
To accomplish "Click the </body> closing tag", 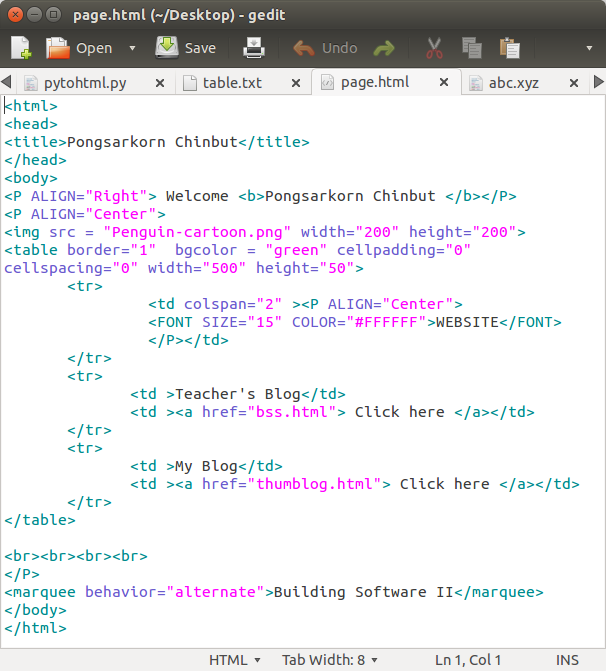I will pos(36,610).
